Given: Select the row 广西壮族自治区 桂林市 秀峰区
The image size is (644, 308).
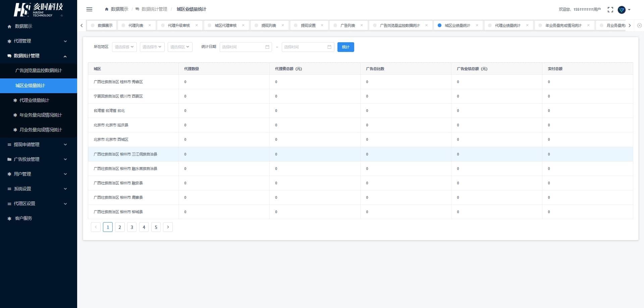Looking at the screenshot, I should click(x=360, y=82).
